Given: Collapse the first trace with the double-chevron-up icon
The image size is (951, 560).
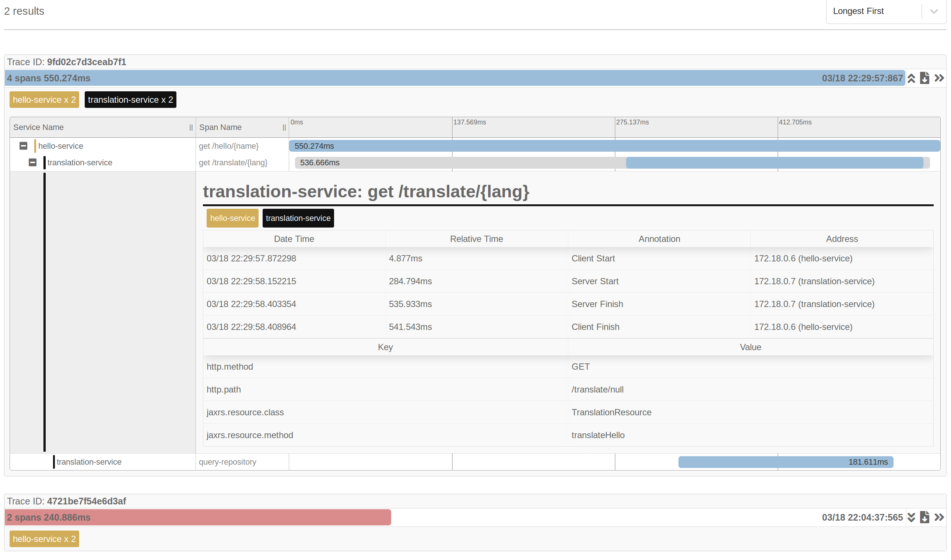Looking at the screenshot, I should click(911, 78).
